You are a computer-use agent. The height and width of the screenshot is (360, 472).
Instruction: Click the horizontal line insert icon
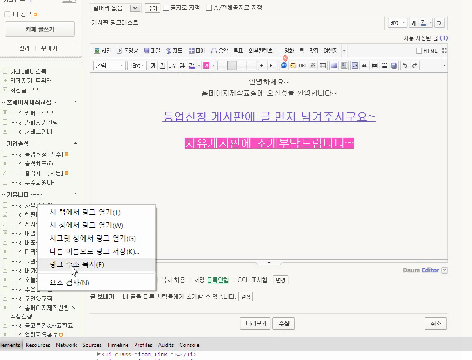click(x=384, y=65)
